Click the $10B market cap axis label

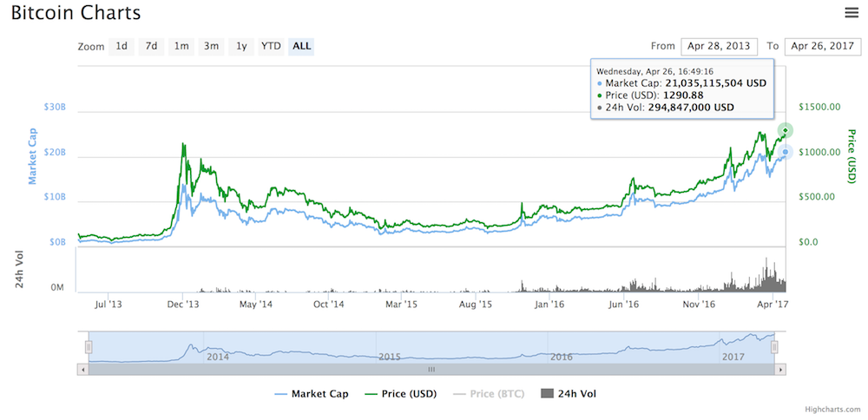coord(56,197)
